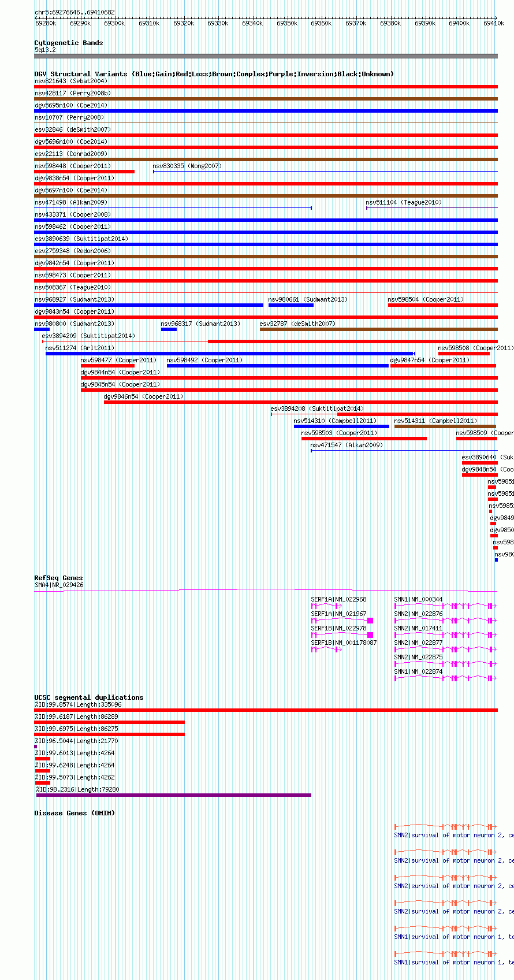The image size is (514, 980).
Task: Open variant nsv471547 (Alkan2009)
Action: pyautogui.click(x=347, y=445)
